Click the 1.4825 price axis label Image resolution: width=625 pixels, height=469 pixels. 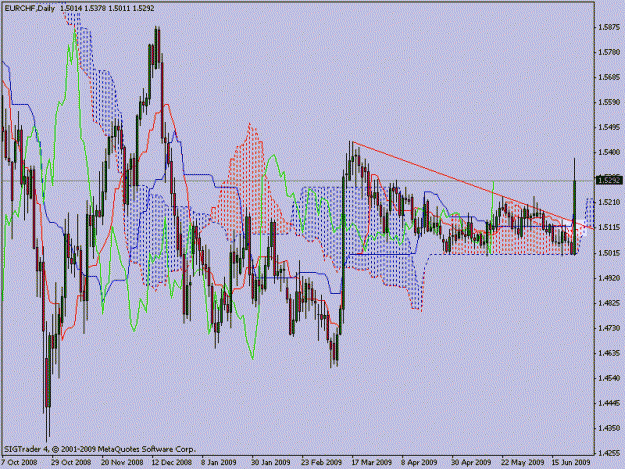point(609,303)
